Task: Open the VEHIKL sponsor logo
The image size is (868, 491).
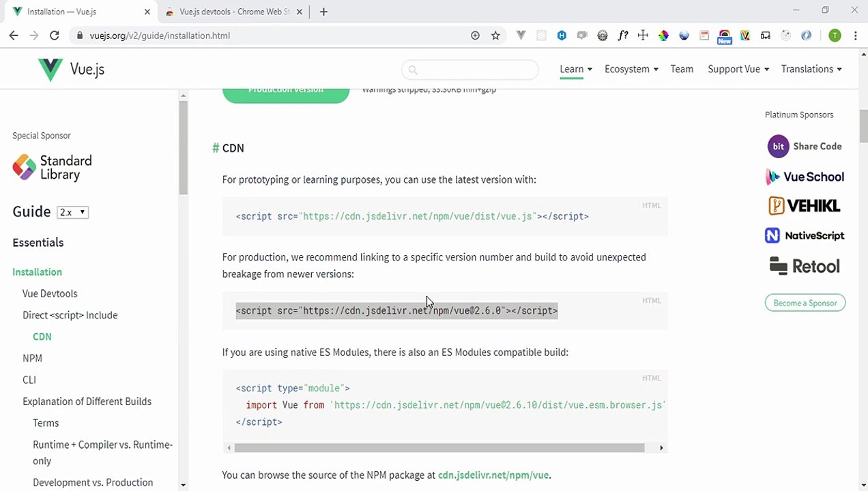Action: tap(805, 206)
